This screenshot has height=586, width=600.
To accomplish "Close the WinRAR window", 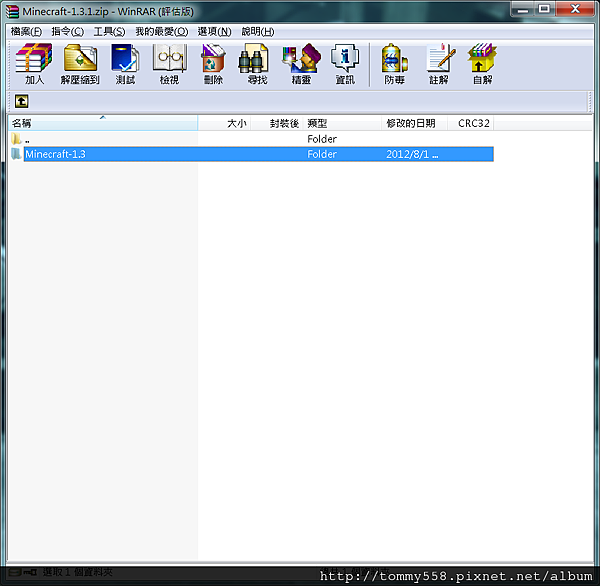I will (575, 9).
